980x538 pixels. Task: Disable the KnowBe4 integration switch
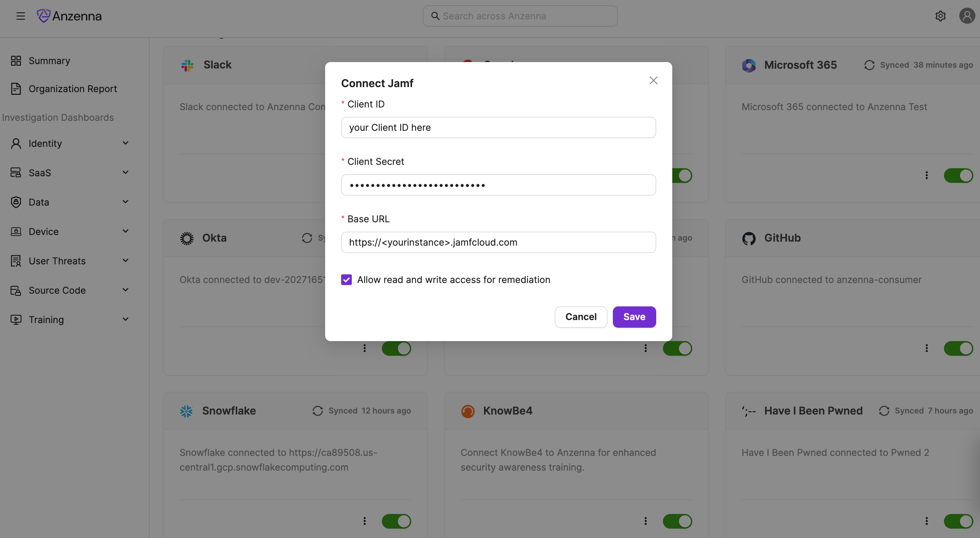(x=677, y=521)
